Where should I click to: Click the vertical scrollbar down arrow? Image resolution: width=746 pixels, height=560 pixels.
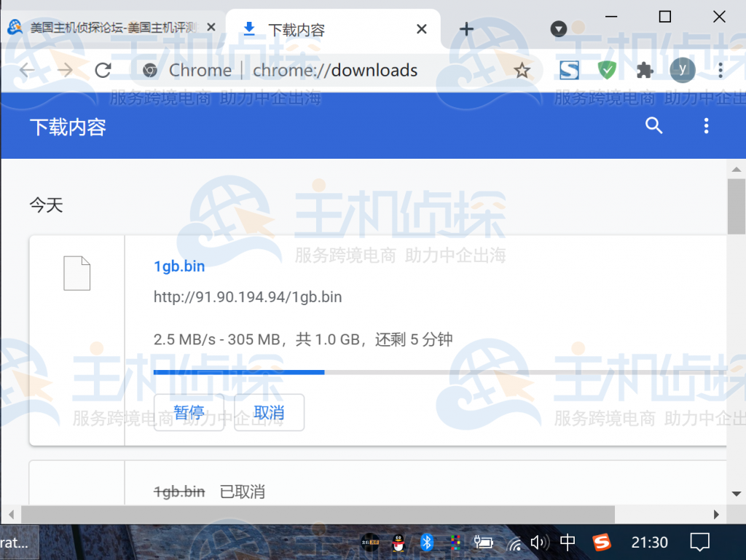tap(736, 494)
